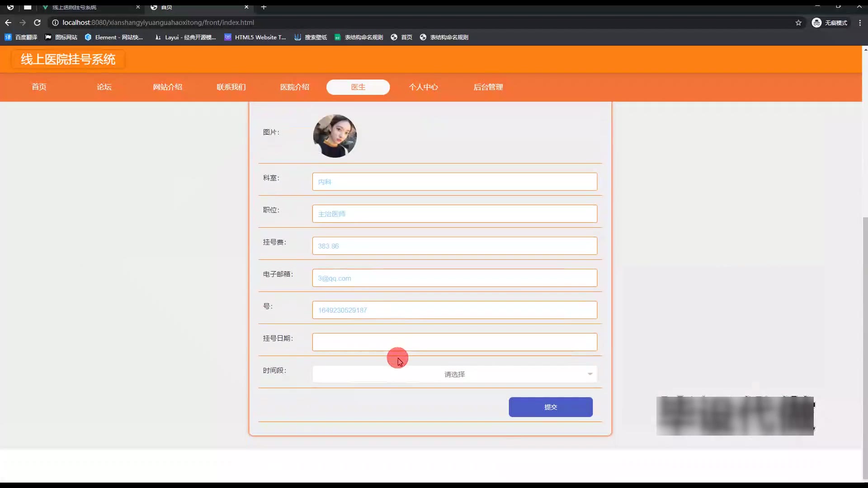The width and height of the screenshot is (868, 488).
Task: Expand the 时间段 dropdown arrow
Action: coord(590,374)
